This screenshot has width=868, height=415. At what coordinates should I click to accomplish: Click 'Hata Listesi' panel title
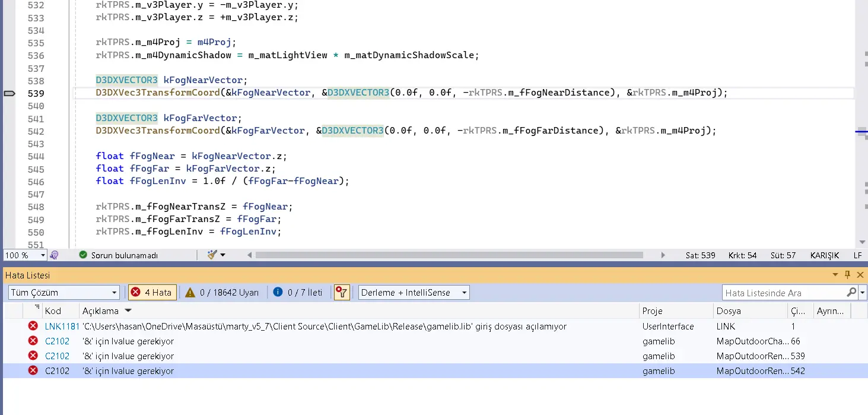(28, 275)
